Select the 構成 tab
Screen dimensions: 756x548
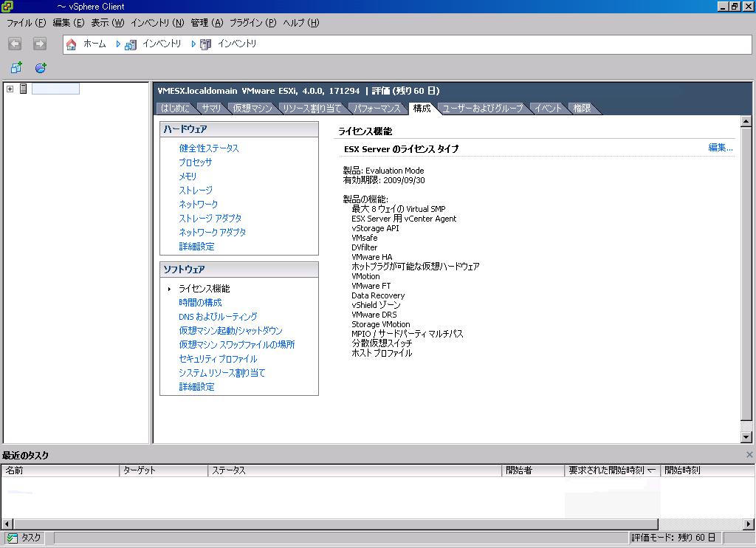tap(422, 109)
